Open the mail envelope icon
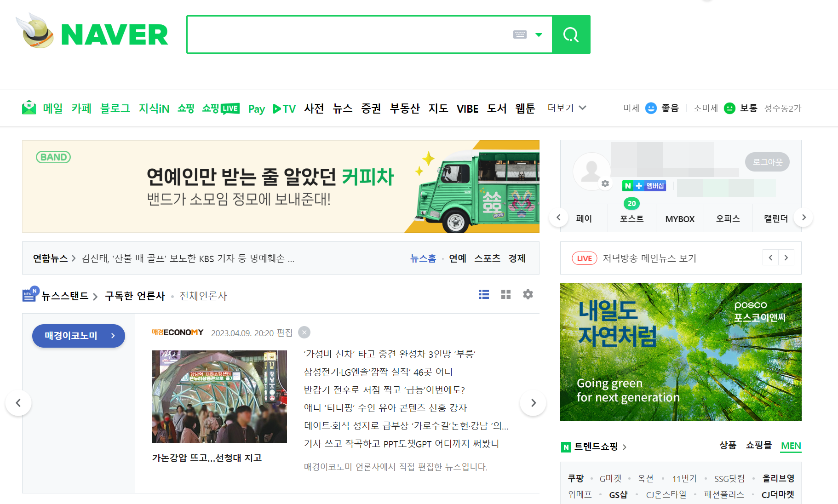The image size is (838, 504). (x=29, y=108)
